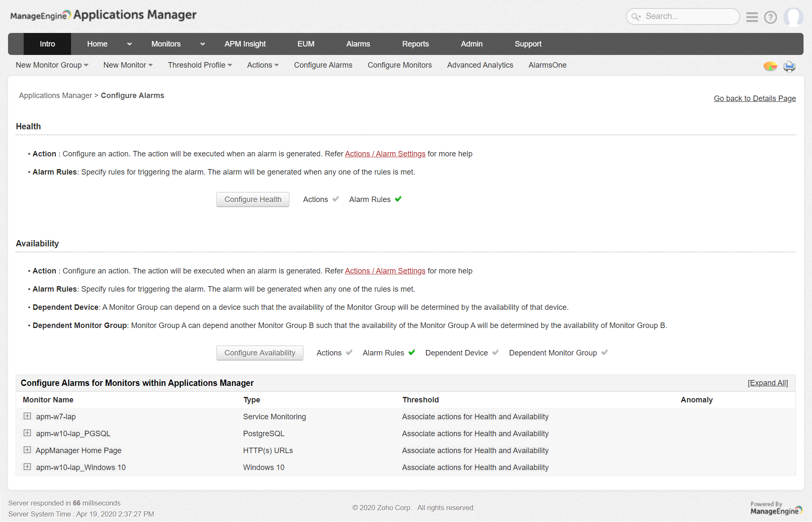Click the search magnifier icon

tap(636, 17)
